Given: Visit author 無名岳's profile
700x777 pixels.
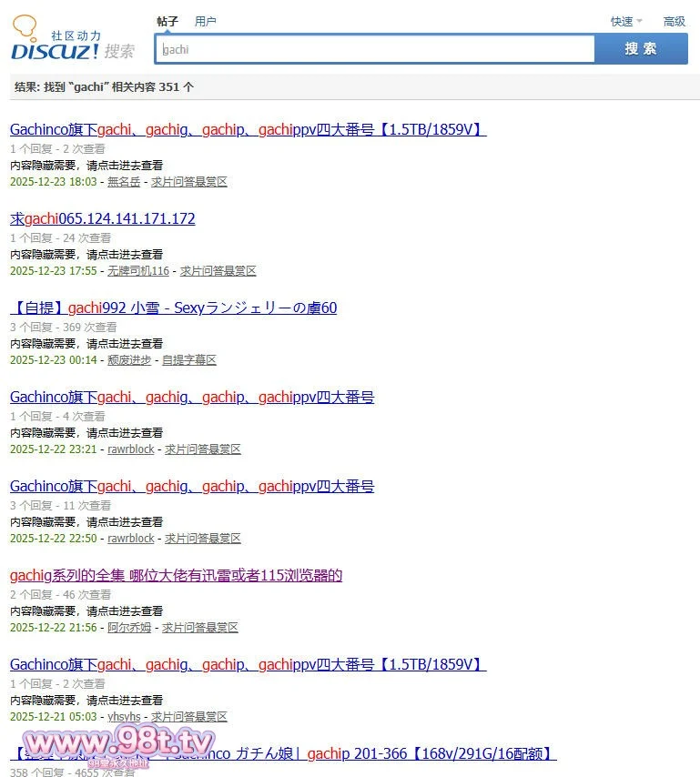Looking at the screenshot, I should (x=124, y=182).
